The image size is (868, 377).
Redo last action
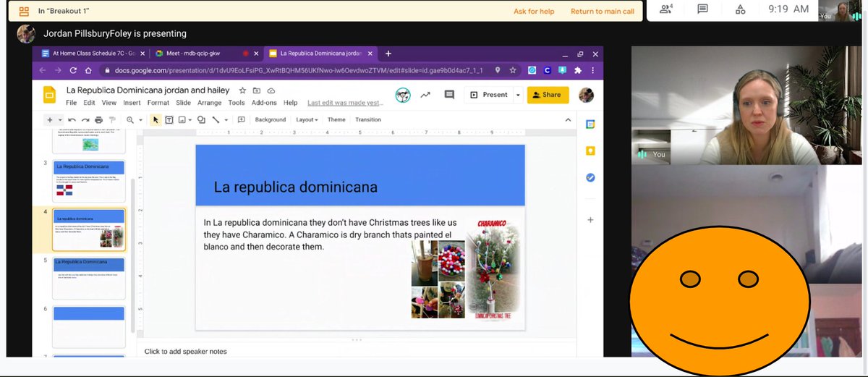[x=85, y=119]
